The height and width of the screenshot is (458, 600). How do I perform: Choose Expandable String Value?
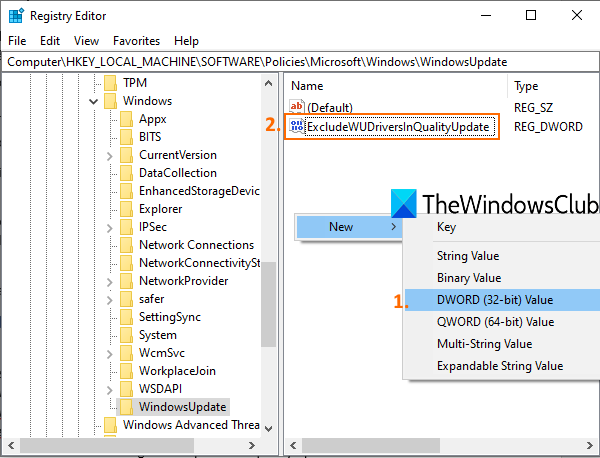pyautogui.click(x=502, y=366)
